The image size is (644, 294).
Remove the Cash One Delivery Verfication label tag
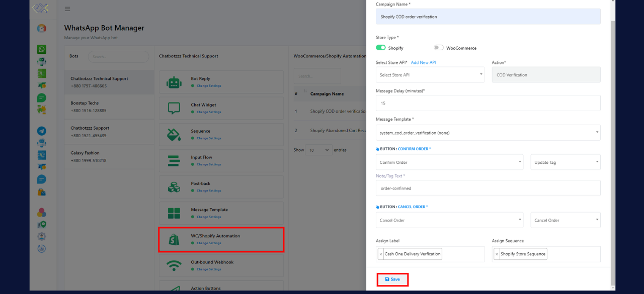[380, 254]
